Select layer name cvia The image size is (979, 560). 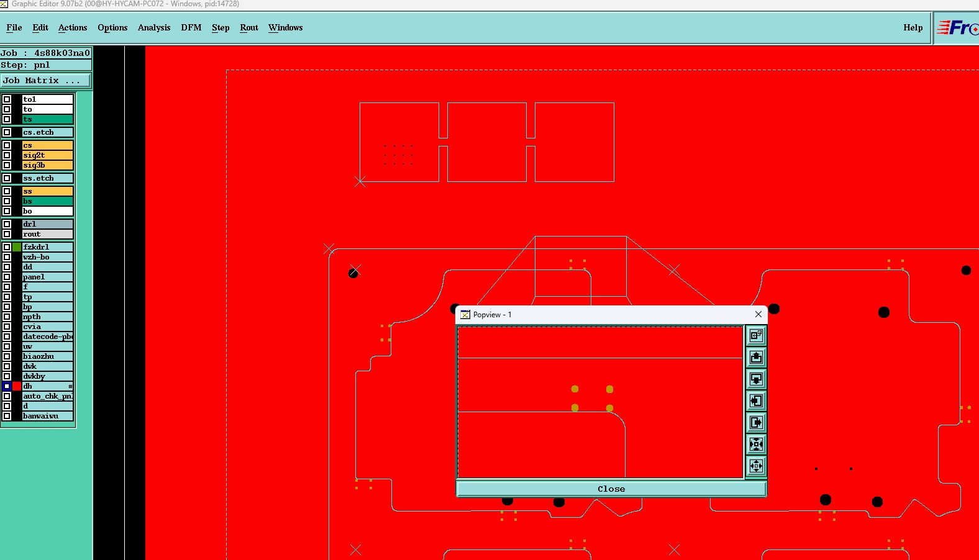48,327
